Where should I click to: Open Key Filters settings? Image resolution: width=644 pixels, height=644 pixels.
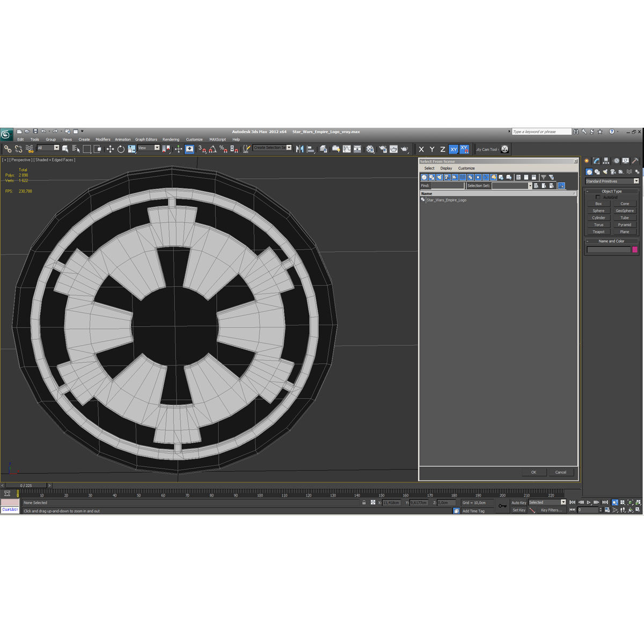pos(551,510)
